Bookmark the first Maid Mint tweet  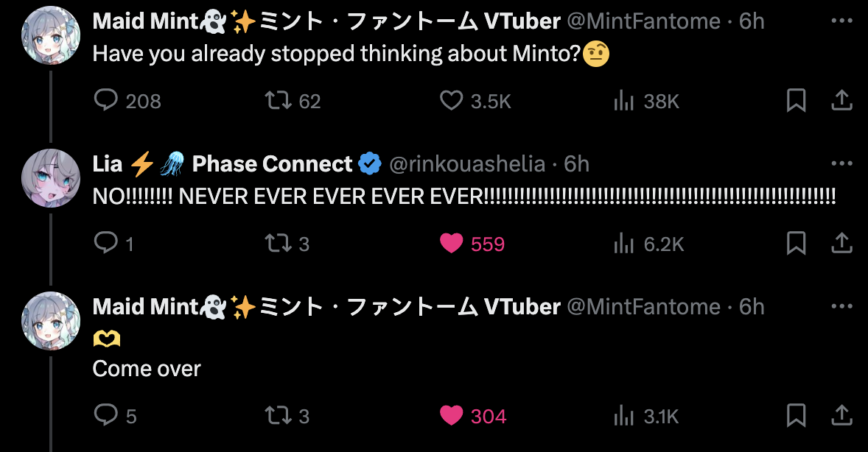[796, 100]
